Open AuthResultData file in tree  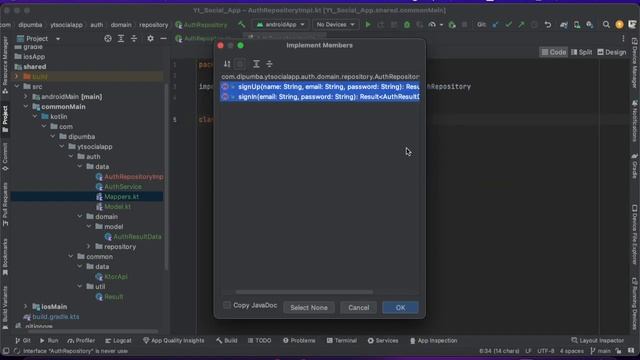click(133, 237)
